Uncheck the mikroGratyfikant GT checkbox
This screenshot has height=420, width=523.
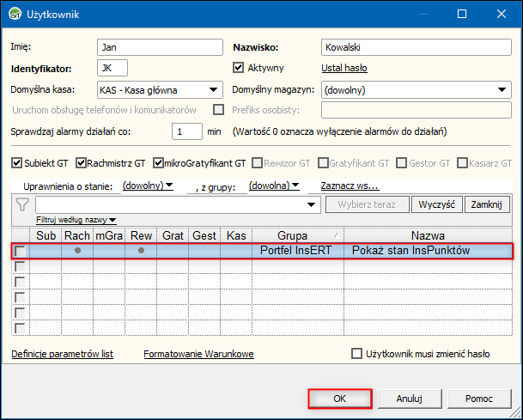[x=159, y=162]
